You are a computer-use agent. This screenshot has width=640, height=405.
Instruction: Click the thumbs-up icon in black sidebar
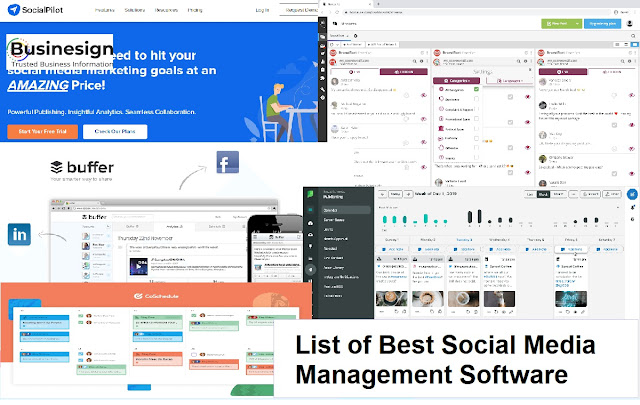point(322,62)
